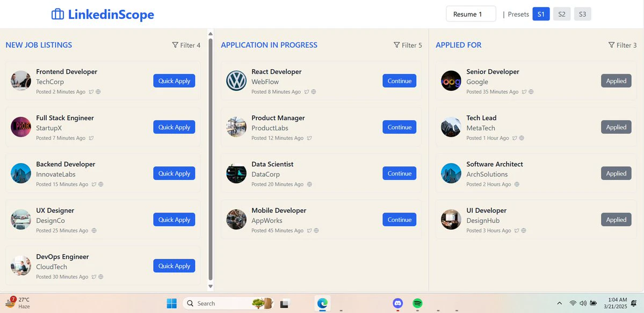Screen dimensions: 644x313
Task: Open the globe website icon for TechCorp
Action: tap(98, 92)
